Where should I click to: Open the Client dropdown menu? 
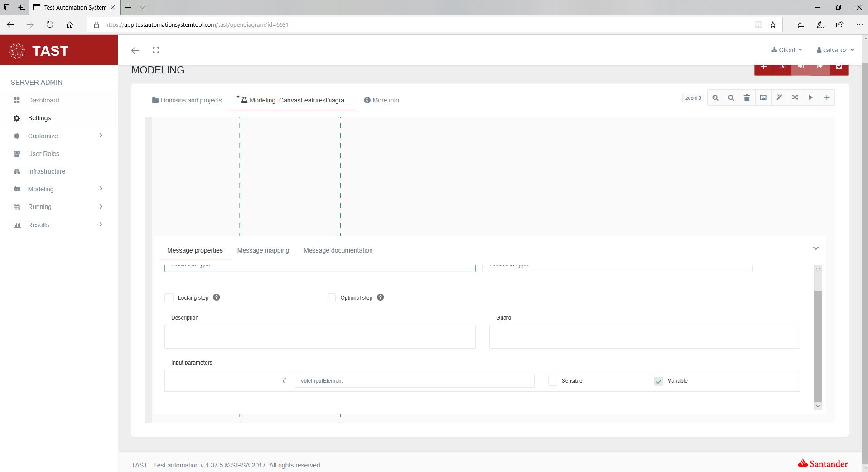click(x=787, y=50)
